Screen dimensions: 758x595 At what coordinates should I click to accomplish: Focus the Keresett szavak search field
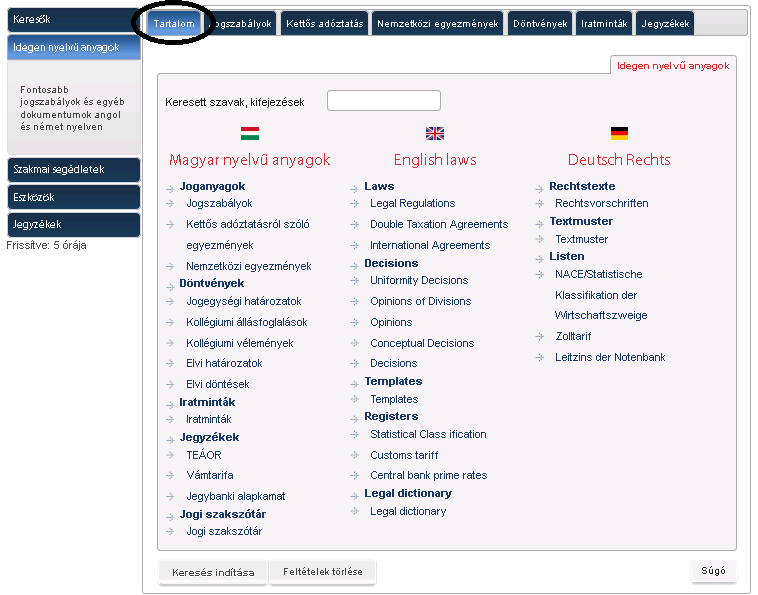pos(384,101)
